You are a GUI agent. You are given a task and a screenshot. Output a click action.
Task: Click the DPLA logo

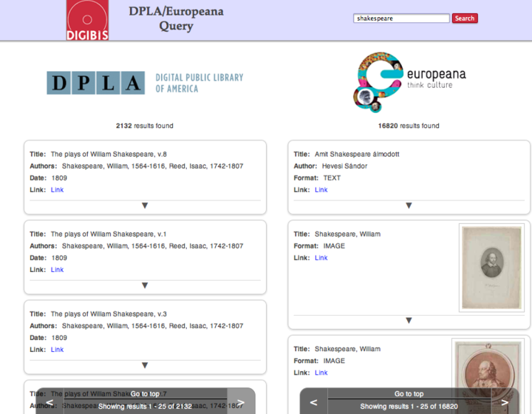click(x=95, y=83)
